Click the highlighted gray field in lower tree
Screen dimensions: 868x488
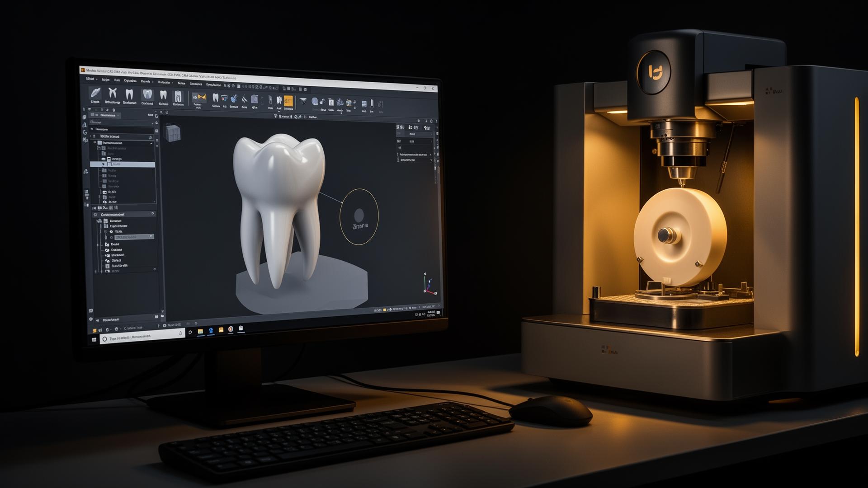click(133, 237)
